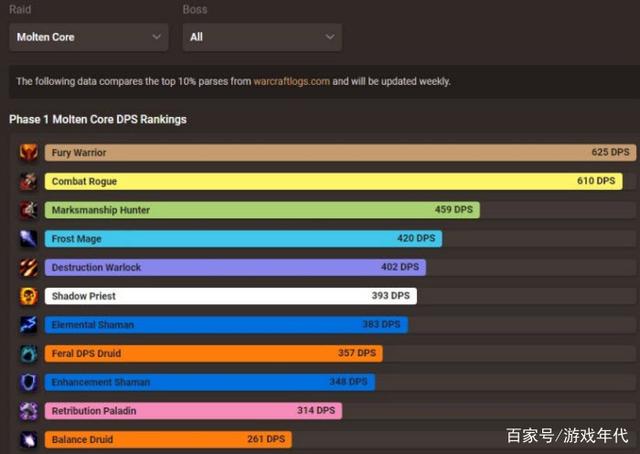This screenshot has width=640, height=454.
Task: Expand the Boss dropdown set to All
Action: pos(262,37)
